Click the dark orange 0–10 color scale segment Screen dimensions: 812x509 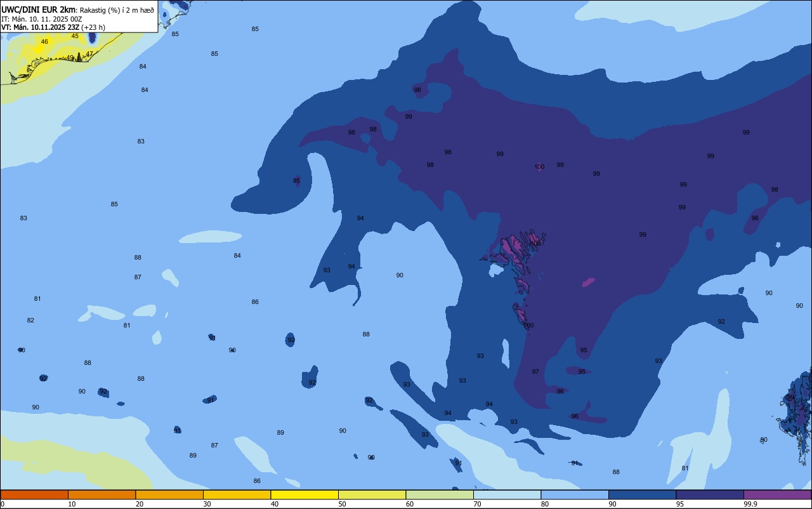[34, 494]
